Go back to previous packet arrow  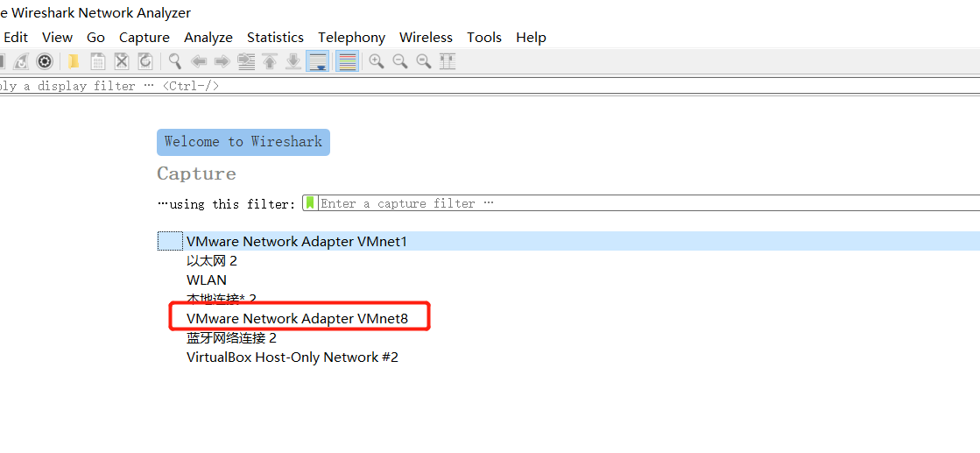pyautogui.click(x=199, y=61)
